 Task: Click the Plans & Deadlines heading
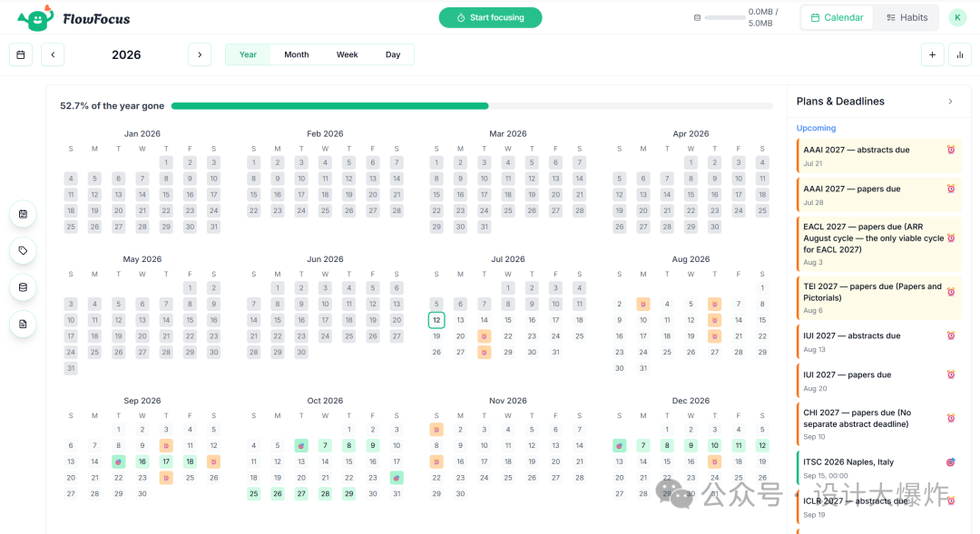pos(840,102)
